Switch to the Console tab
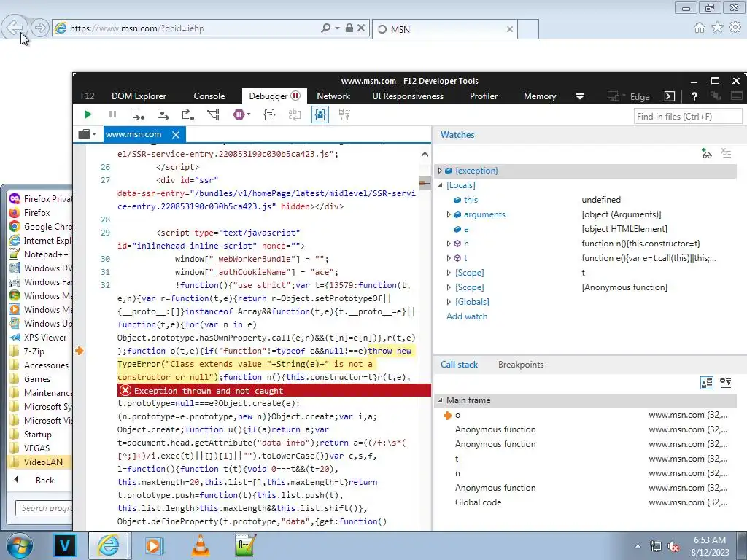 pos(209,96)
